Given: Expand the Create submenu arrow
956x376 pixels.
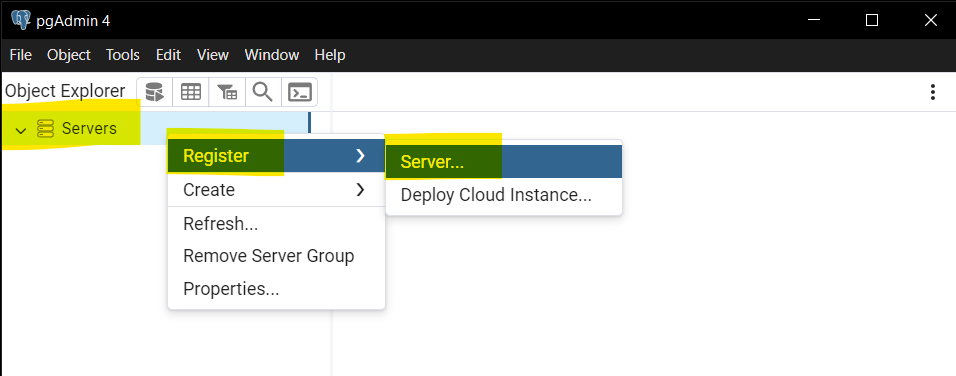Looking at the screenshot, I should click(360, 190).
